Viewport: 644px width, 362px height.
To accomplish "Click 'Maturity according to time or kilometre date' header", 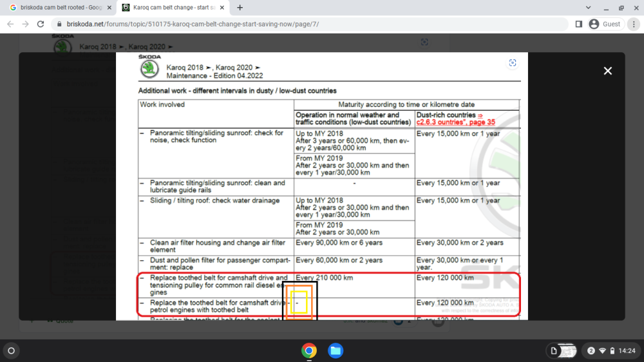I will (x=406, y=105).
